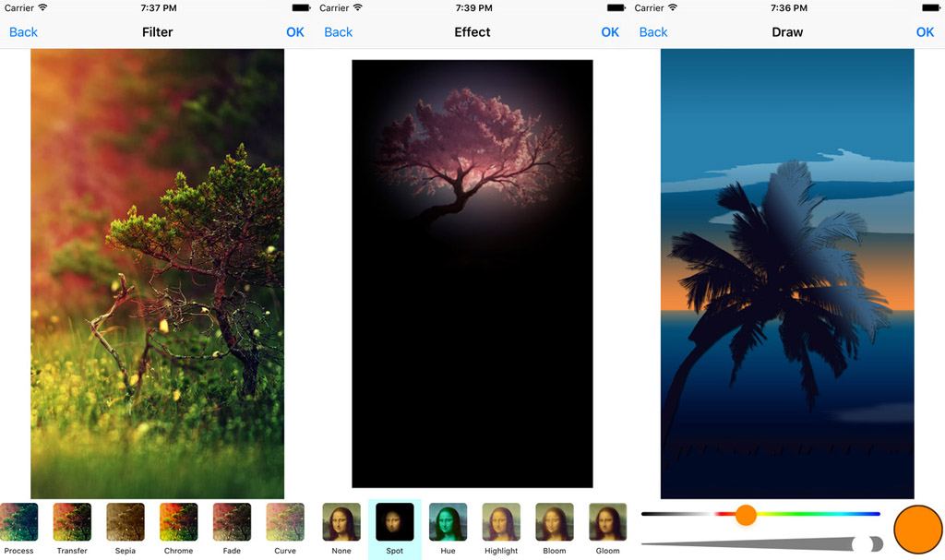
Task: Choose the Gloom effect
Action: (607, 522)
